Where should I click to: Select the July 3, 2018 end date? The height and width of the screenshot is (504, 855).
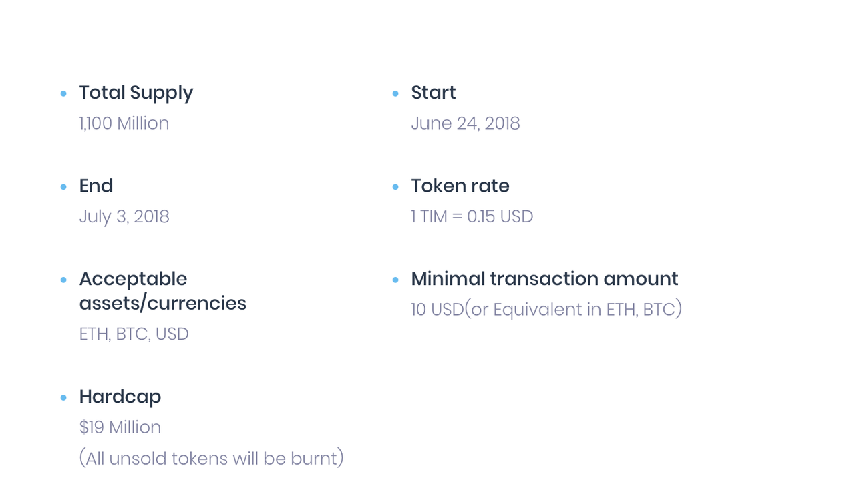point(124,217)
